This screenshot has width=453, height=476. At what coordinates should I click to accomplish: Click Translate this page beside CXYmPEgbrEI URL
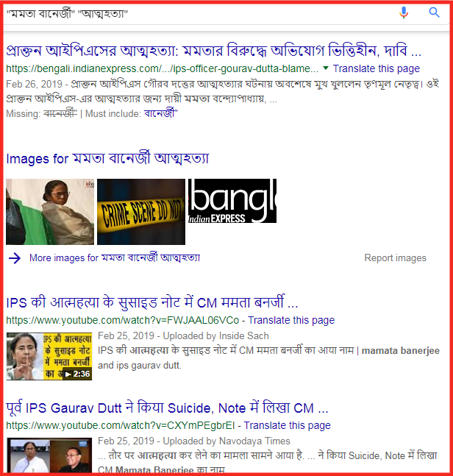point(287,425)
